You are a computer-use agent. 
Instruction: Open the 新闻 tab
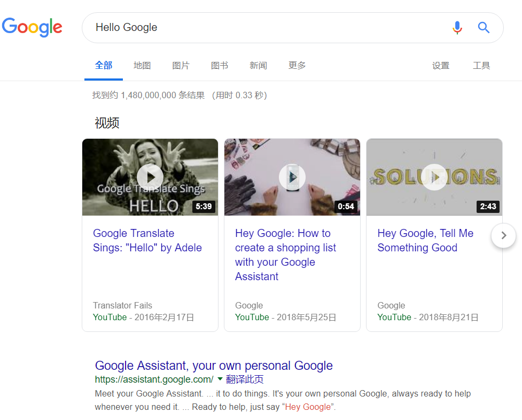(x=259, y=66)
